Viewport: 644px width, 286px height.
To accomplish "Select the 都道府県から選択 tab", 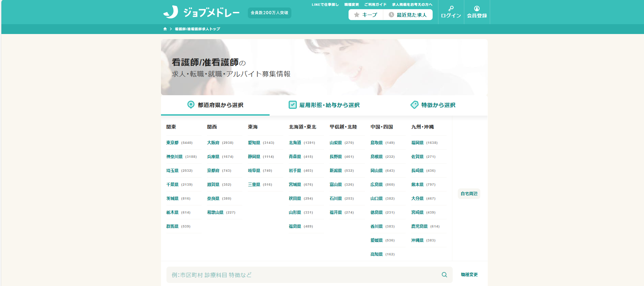I will click(215, 105).
